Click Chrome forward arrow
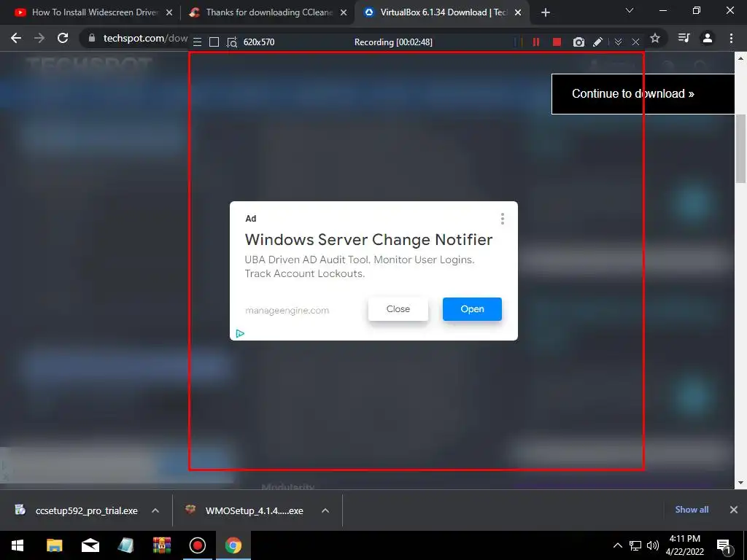This screenshot has height=560, width=747. (x=39, y=38)
